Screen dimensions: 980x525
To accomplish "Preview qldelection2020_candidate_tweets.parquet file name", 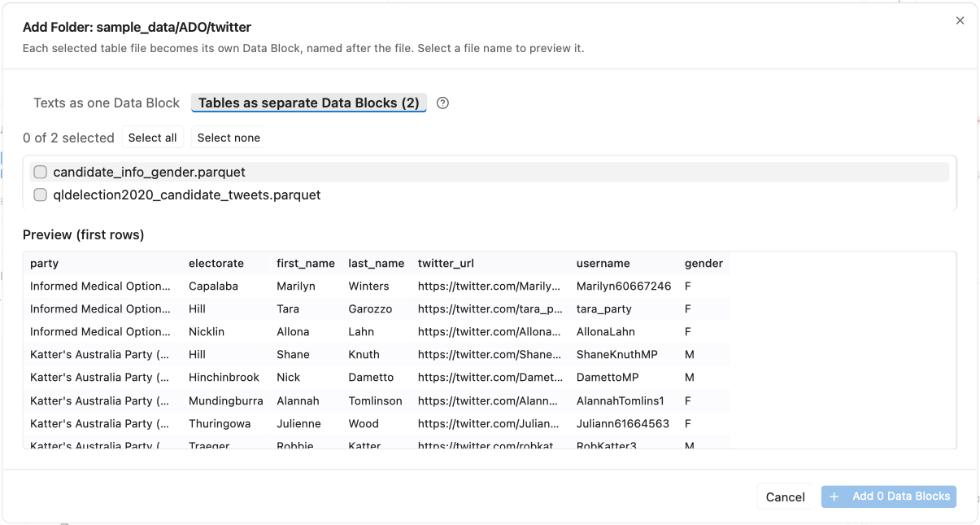I will click(187, 195).
